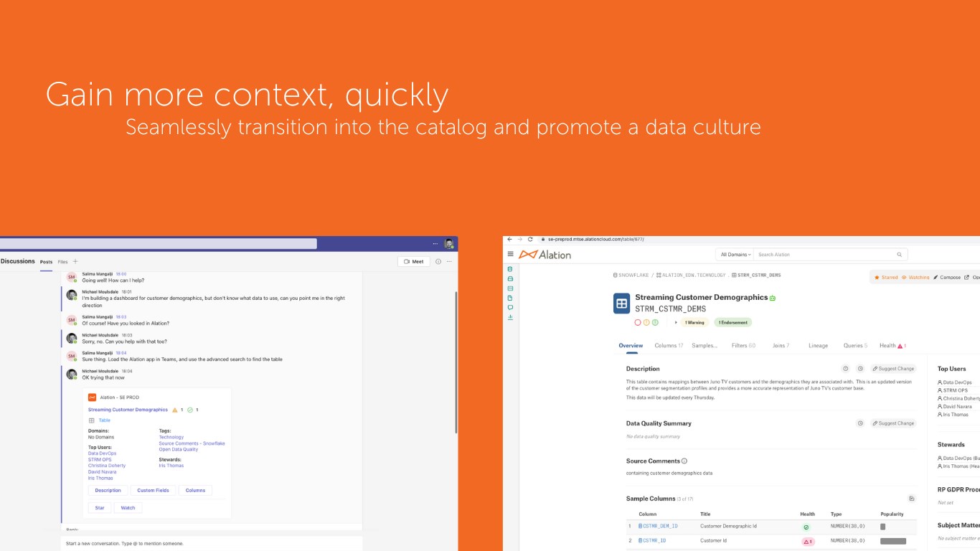Click green endorsement trust flag icon

click(655, 322)
